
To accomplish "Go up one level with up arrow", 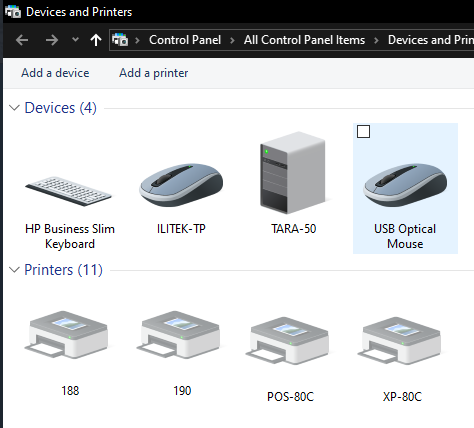I will tap(96, 40).
